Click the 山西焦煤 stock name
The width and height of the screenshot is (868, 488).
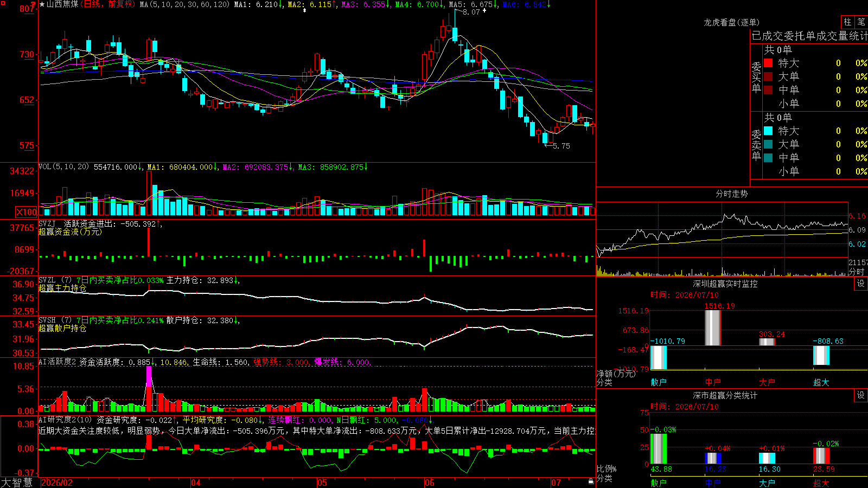coord(62,4)
